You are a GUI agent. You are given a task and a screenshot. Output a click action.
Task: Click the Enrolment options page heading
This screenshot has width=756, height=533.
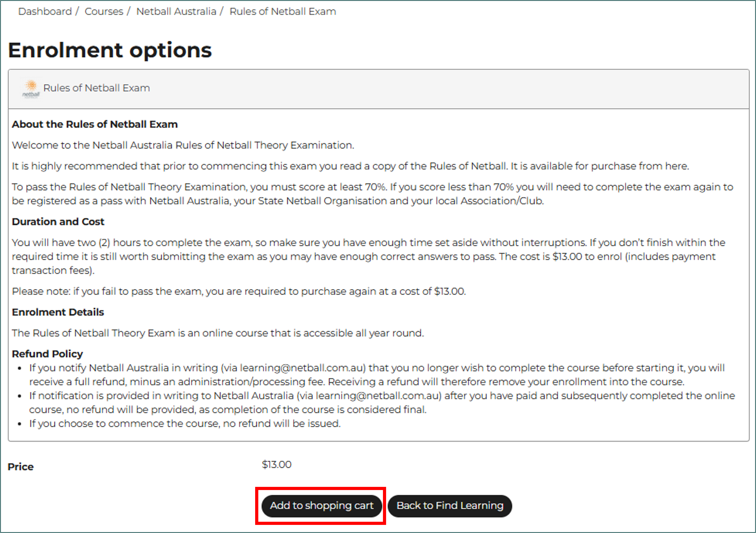point(110,50)
